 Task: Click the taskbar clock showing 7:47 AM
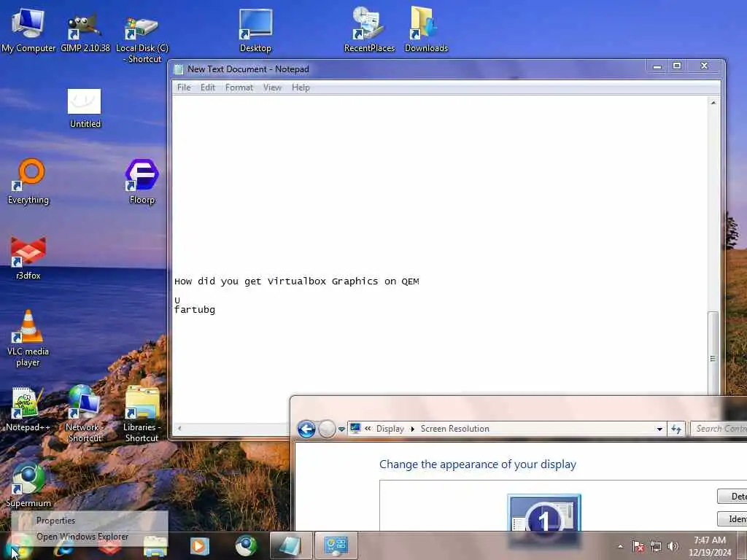click(x=710, y=546)
